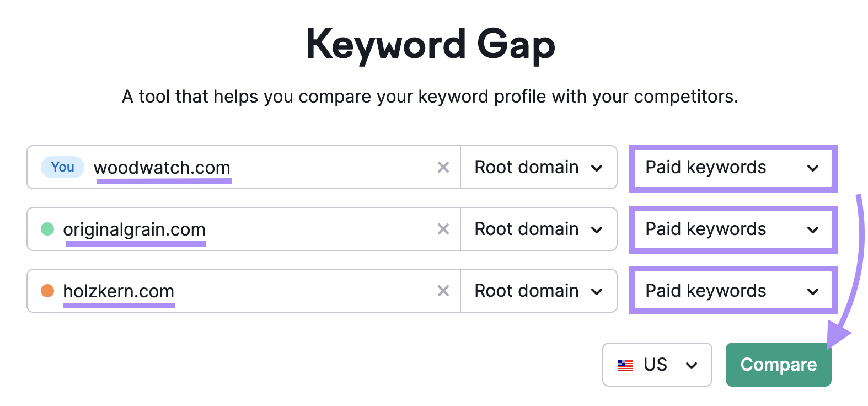Viewport: 868px width, 406px height.
Task: Click the orange dot beside holzkern.com
Action: 48,291
